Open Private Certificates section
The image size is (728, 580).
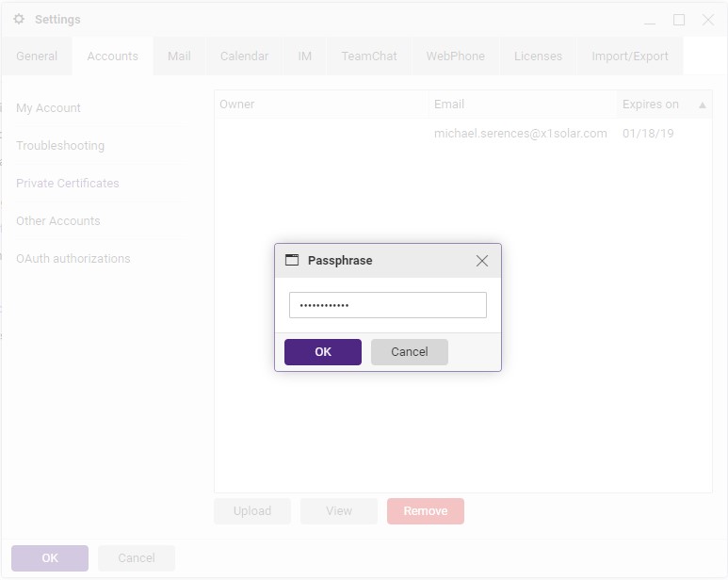click(x=68, y=184)
